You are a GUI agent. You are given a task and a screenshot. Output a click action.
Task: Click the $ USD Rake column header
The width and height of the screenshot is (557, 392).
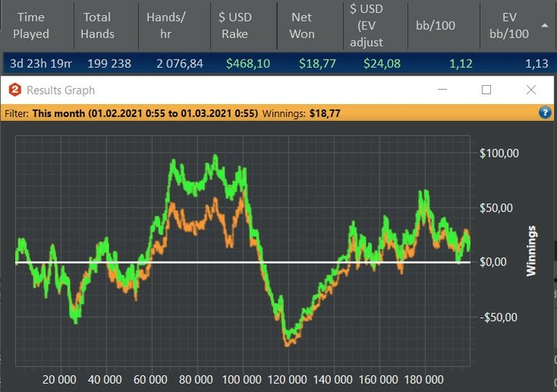coord(235,25)
